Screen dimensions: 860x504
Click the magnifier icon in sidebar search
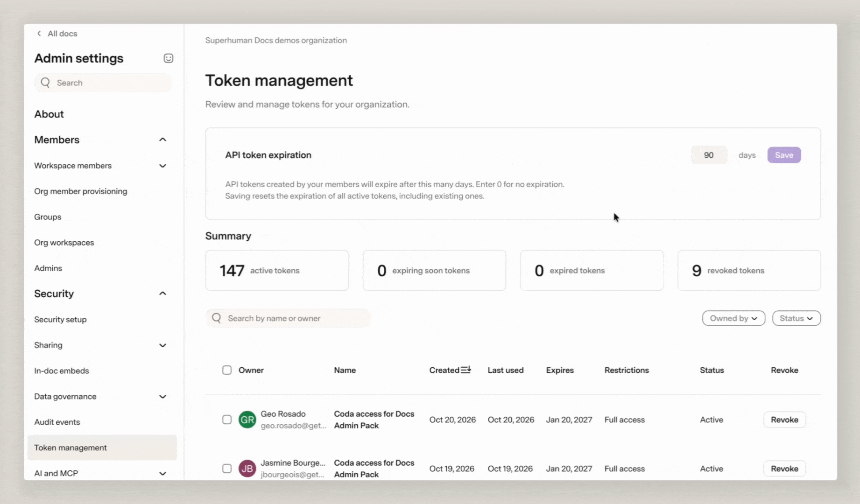pos(45,83)
